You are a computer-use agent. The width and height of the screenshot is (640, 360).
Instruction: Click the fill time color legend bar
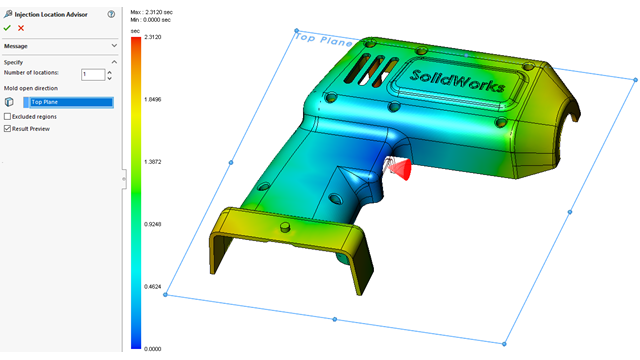pyautogui.click(x=136, y=193)
